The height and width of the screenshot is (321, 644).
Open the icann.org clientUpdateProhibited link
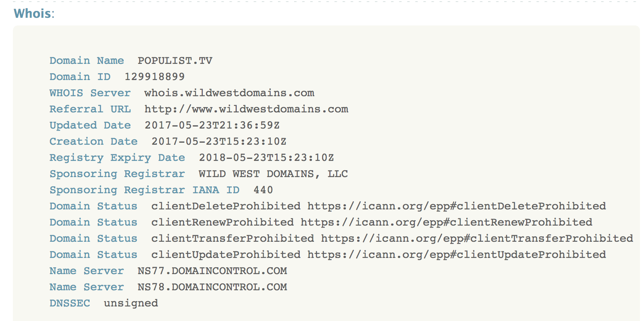(x=457, y=255)
